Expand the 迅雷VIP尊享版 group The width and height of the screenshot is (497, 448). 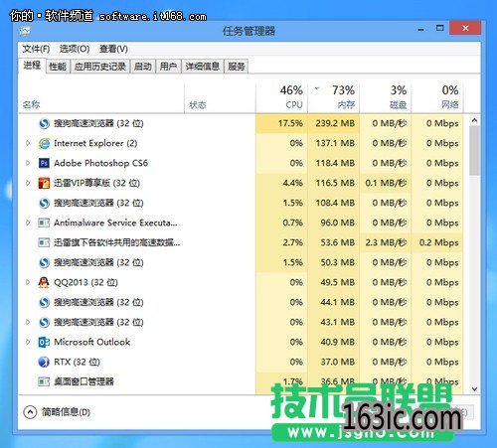click(28, 183)
